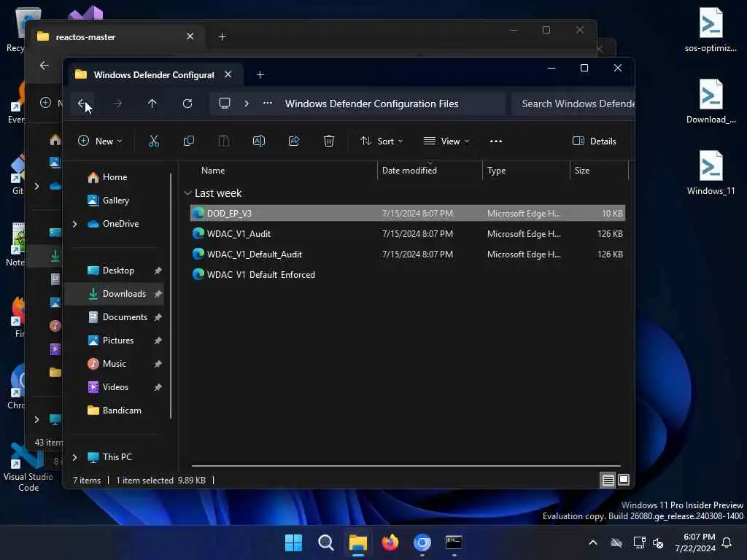The width and height of the screenshot is (747, 560).
Task: Open the terminal icon in the taskbar
Action: (x=454, y=542)
